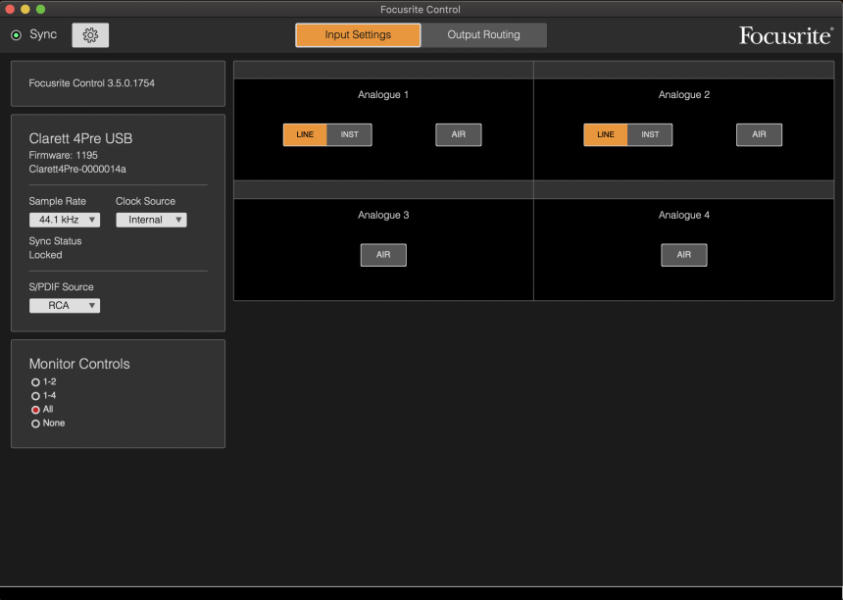Enable AIR on Analogue 2
This screenshot has width=843, height=600.
(x=759, y=134)
